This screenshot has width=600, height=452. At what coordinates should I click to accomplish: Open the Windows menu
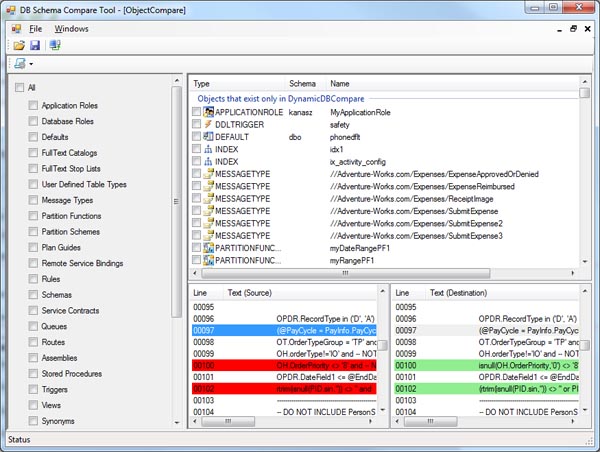71,29
